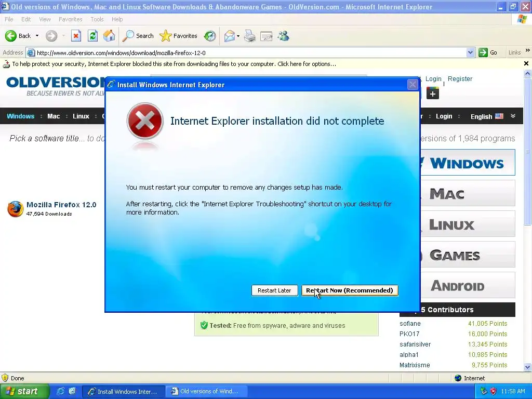Expand the language double-chevron arrow
532x399 pixels.
click(513, 116)
